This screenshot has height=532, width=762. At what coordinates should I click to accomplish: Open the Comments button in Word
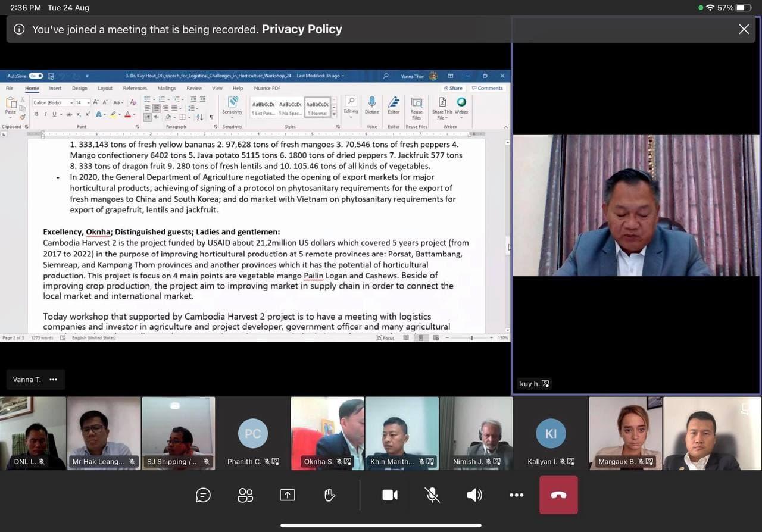pyautogui.click(x=487, y=88)
